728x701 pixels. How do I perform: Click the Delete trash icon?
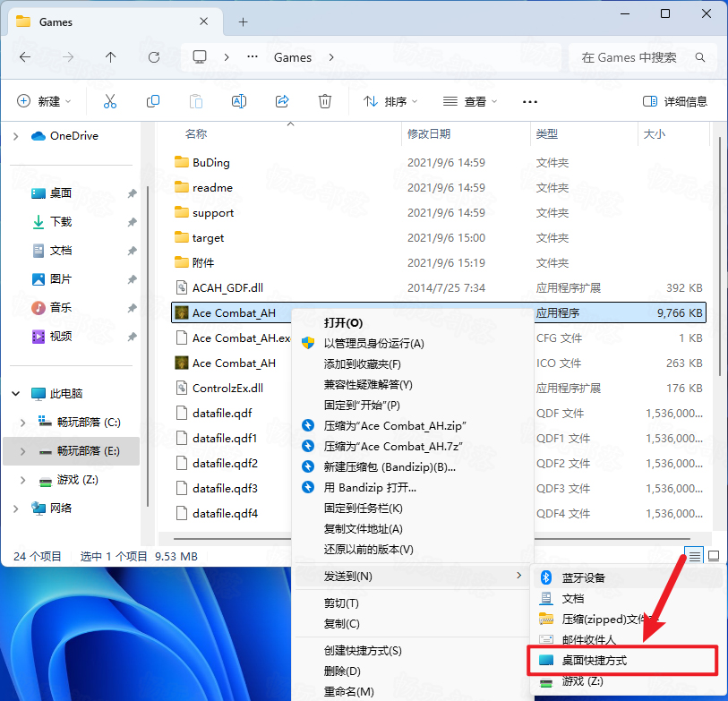tap(324, 101)
